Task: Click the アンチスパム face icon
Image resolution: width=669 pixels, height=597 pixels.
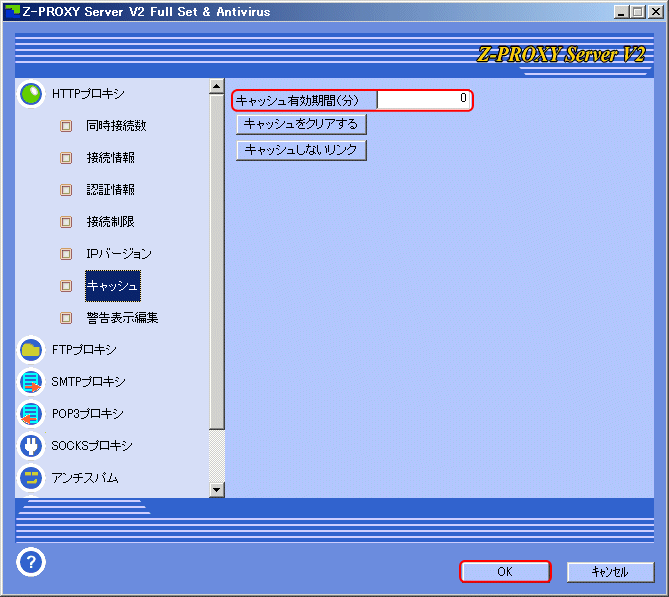Action: coord(31,478)
